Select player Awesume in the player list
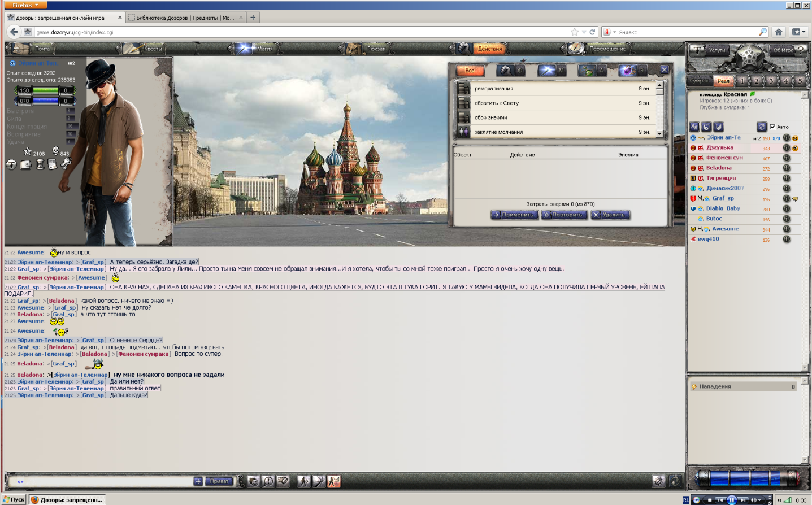The width and height of the screenshot is (812, 505). (725, 229)
